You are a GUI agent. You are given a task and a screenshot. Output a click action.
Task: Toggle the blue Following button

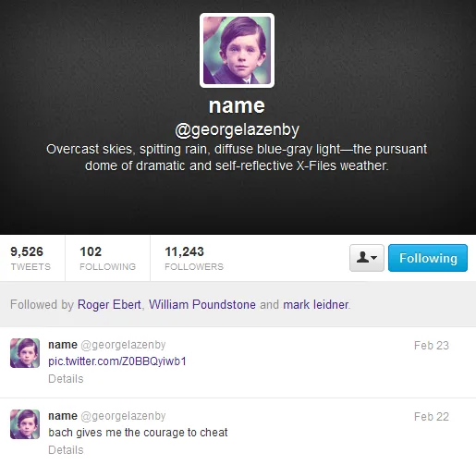pos(428,258)
